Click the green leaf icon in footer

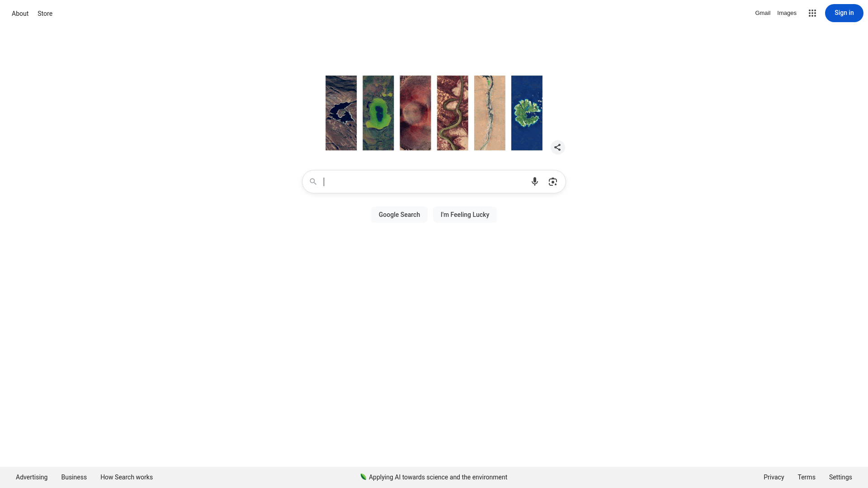pyautogui.click(x=363, y=477)
